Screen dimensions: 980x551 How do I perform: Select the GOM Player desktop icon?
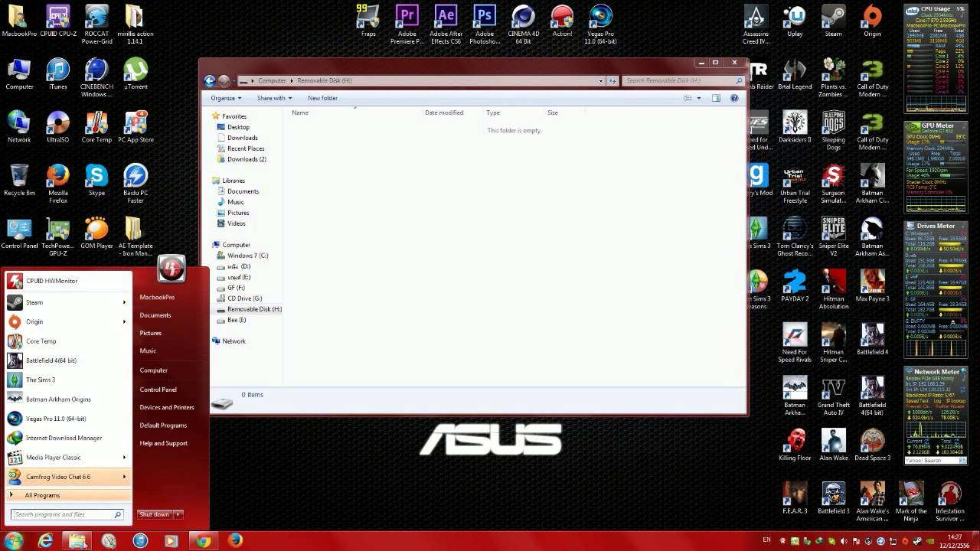click(96, 234)
